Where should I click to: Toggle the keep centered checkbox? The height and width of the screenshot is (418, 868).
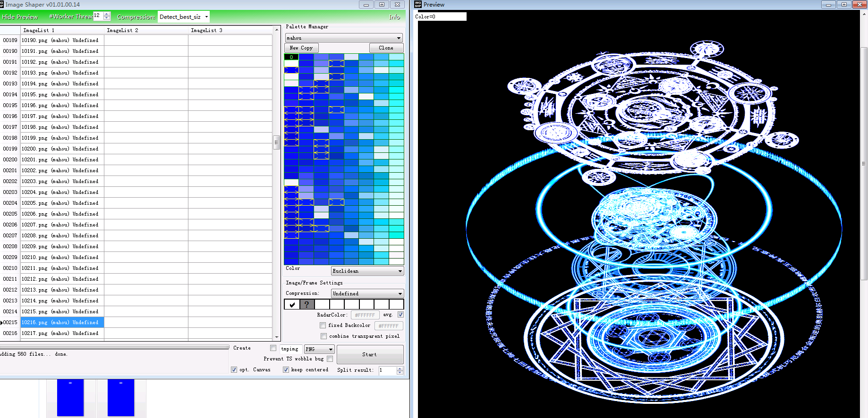(286, 370)
